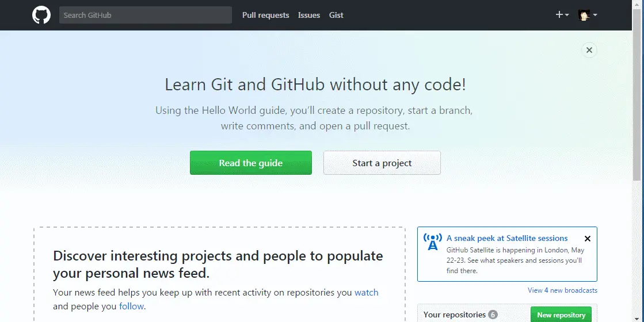Follow the 'follow' link in the news feed text
This screenshot has width=644, height=322.
click(131, 306)
